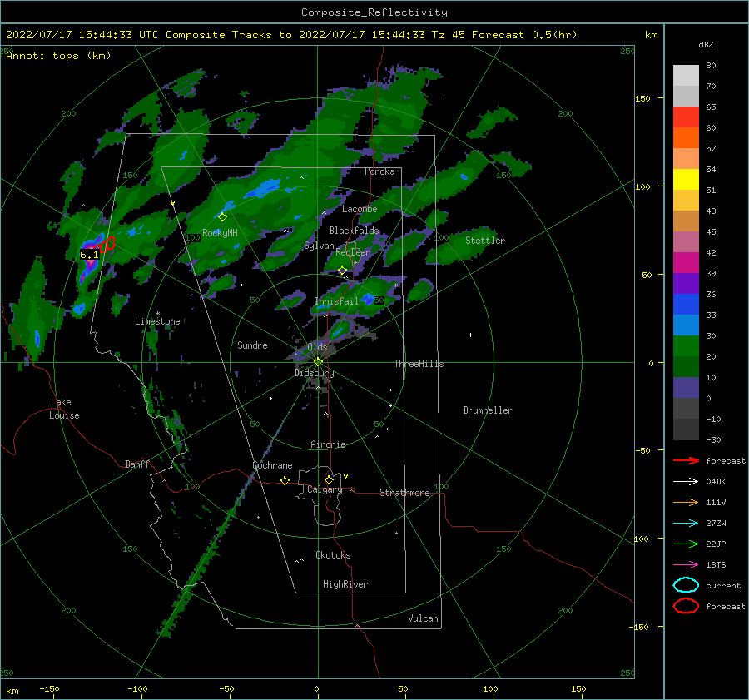Click the yellow diamond marker below RedDeer
Viewport: 749px width, 700px height.
pos(342,271)
